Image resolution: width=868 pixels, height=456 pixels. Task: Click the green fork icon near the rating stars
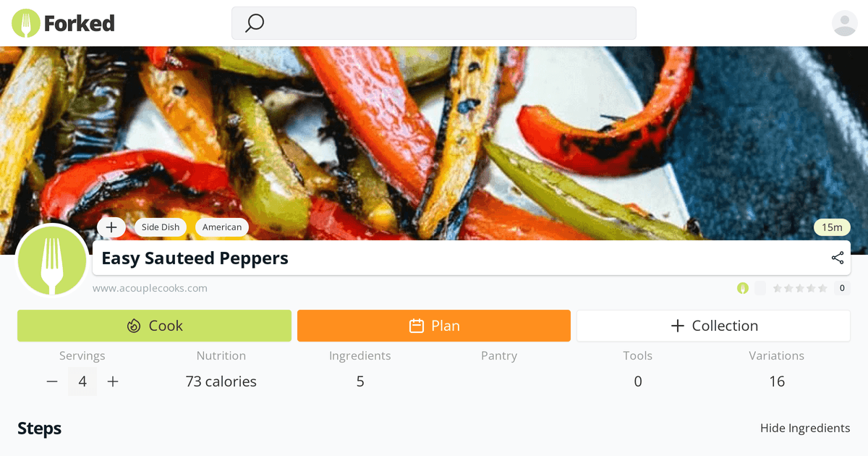pos(743,288)
